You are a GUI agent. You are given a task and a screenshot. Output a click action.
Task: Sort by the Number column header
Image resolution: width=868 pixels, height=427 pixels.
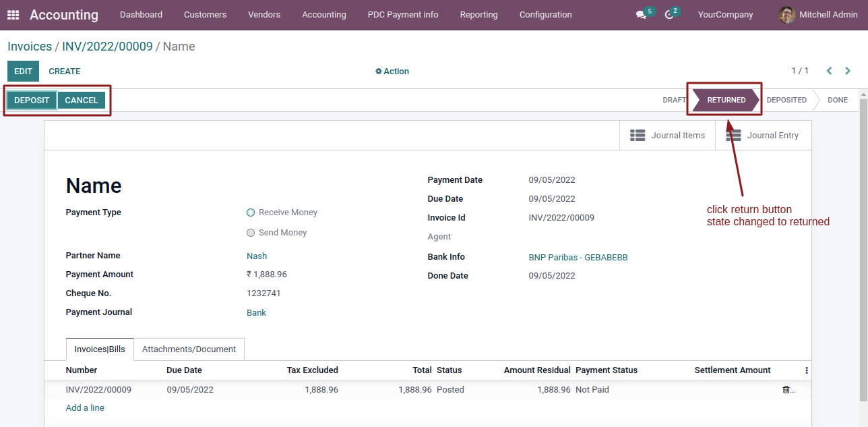[x=82, y=370]
